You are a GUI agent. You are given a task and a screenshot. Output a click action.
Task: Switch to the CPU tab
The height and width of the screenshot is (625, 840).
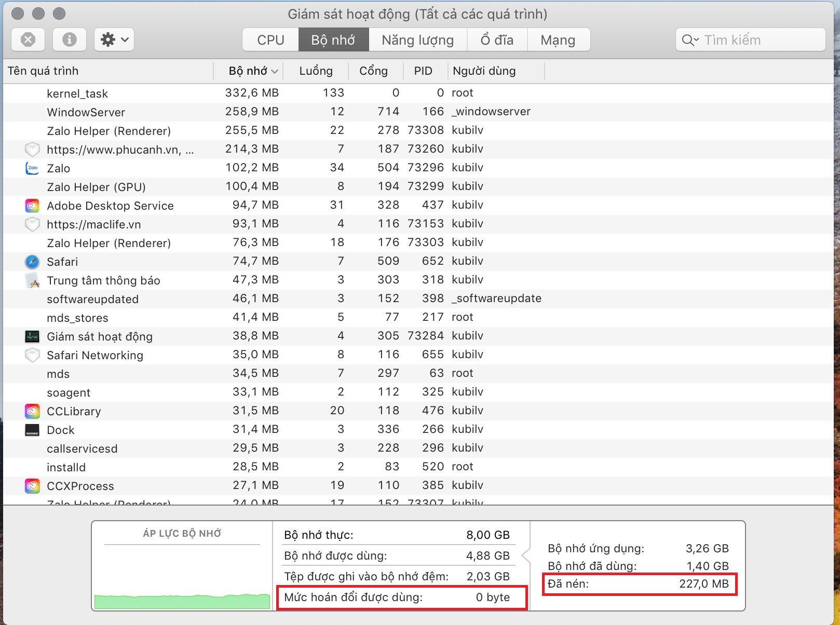coord(270,40)
